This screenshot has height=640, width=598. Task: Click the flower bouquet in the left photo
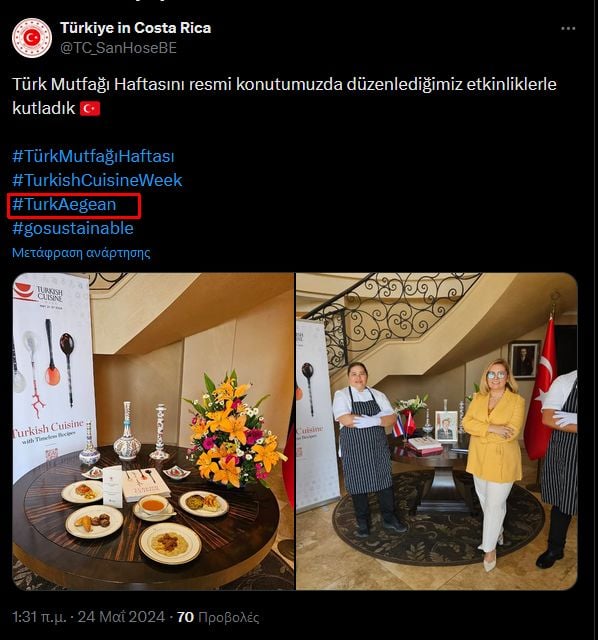click(235, 429)
